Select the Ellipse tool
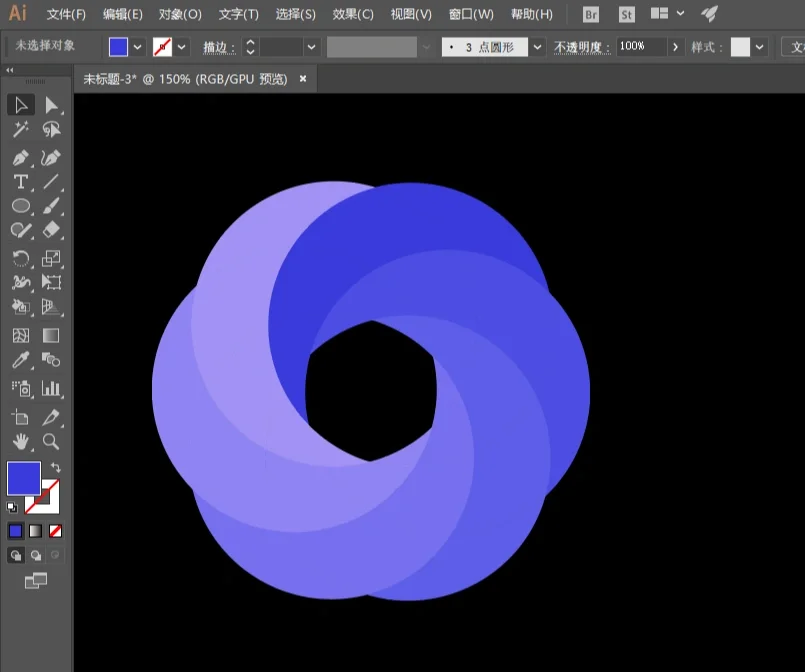Viewport: 805px width, 672px height. pos(21,206)
